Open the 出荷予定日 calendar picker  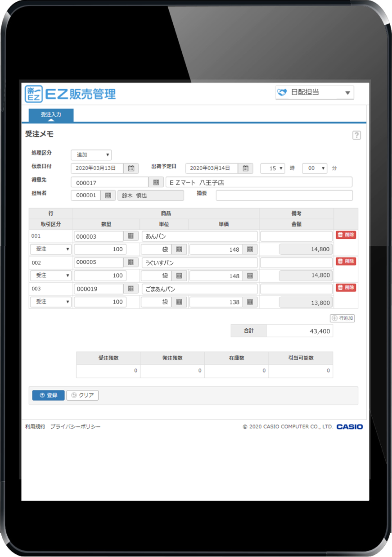pos(245,168)
